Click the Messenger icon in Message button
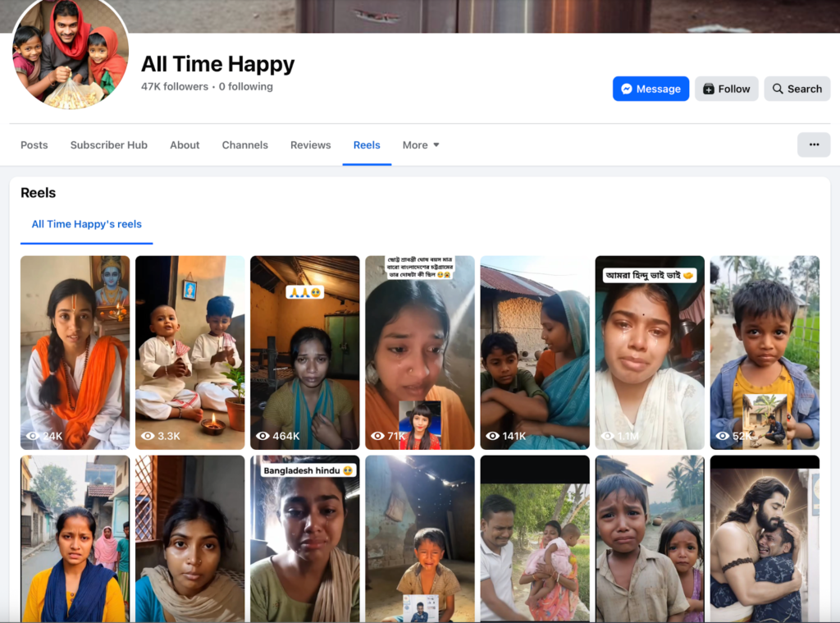Screen dimensions: 840x623 click(627, 89)
